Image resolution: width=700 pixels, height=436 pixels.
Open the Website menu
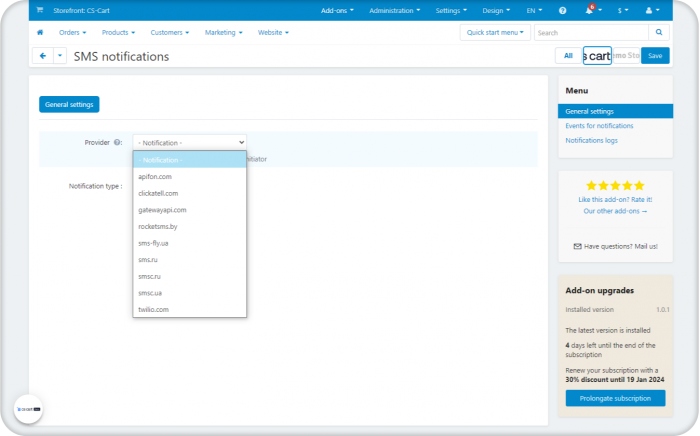(x=273, y=33)
